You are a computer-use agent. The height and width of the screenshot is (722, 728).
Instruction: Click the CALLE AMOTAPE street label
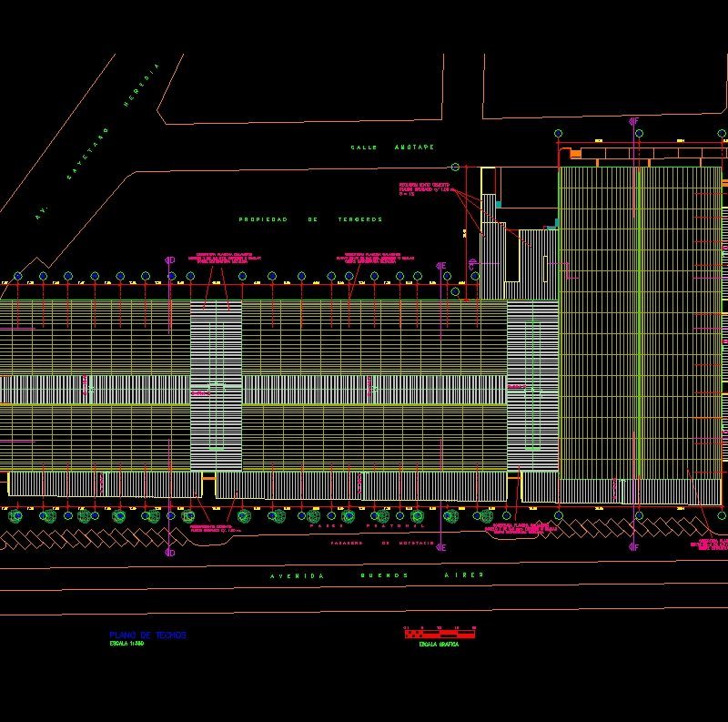pos(391,147)
